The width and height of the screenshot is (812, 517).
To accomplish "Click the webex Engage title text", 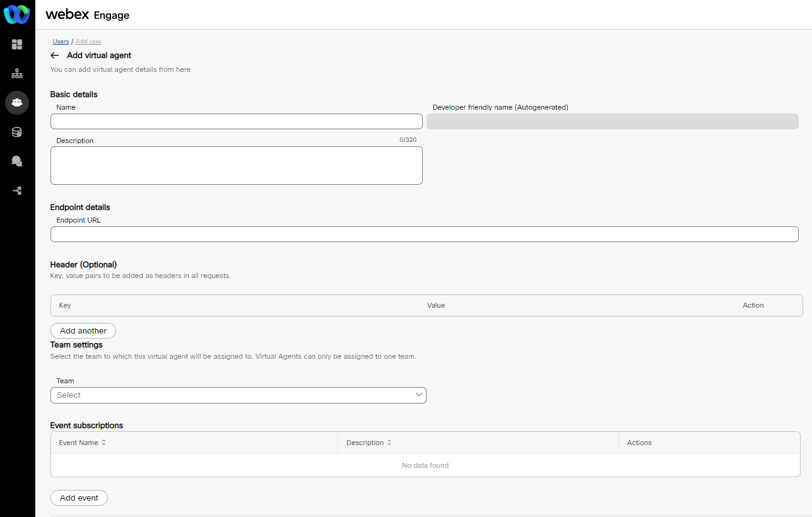I will click(x=87, y=15).
